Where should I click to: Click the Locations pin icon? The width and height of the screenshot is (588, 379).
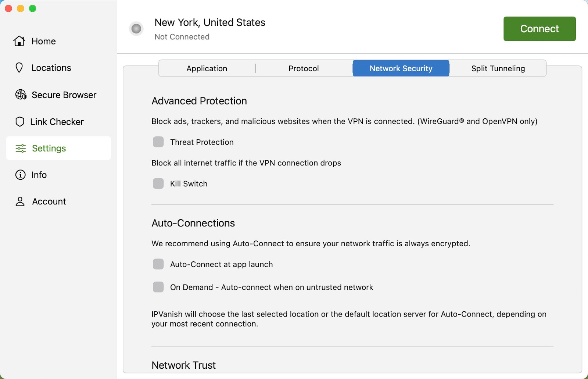coord(19,68)
